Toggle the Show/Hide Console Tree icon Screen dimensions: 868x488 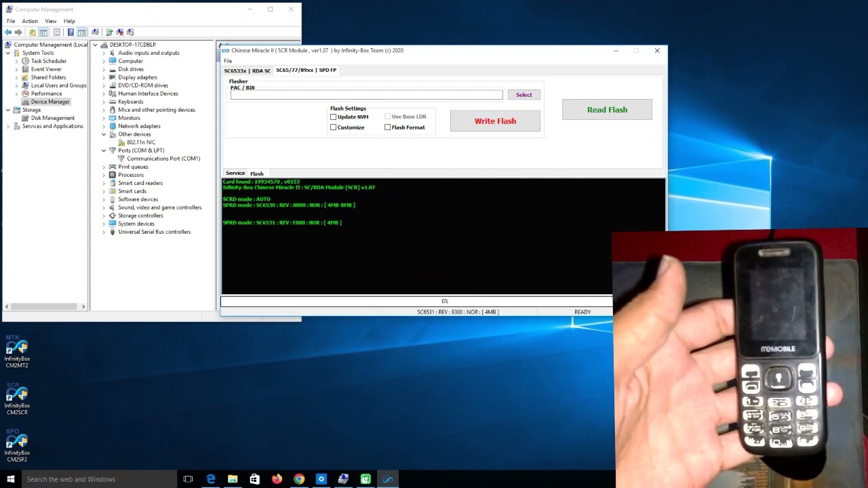tap(43, 32)
